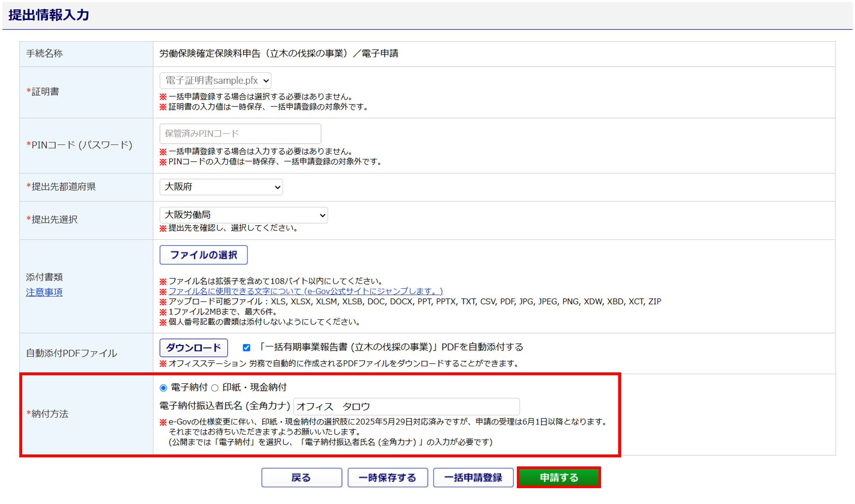Image resolution: width=855 pixels, height=504 pixels.
Task: Select the 電子納付 radio button
Action: click(163, 388)
